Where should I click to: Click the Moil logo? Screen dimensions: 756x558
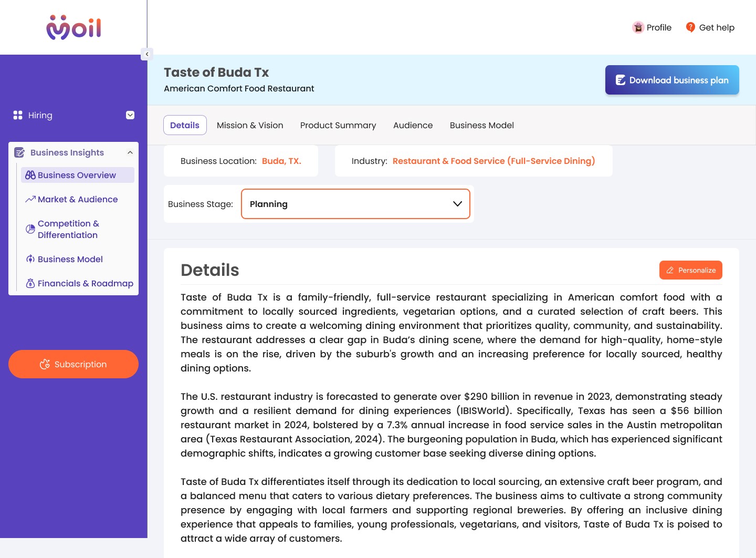pos(73,27)
